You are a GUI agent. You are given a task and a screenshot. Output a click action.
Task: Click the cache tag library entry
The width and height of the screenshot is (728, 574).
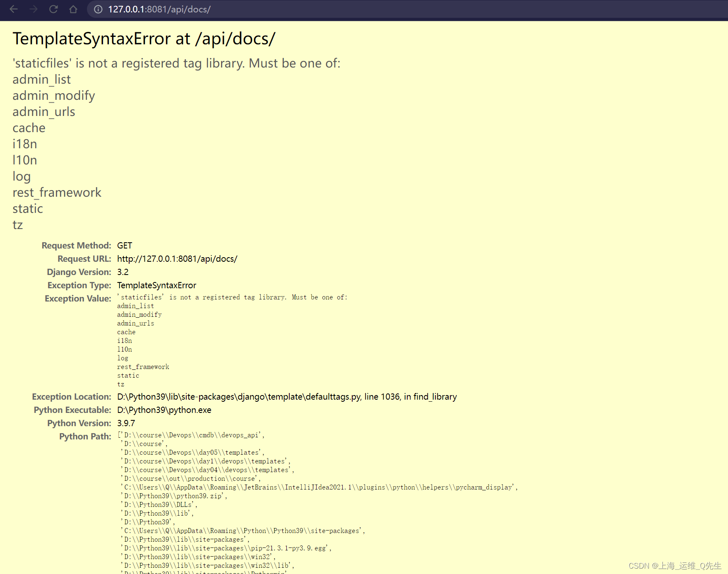click(29, 128)
